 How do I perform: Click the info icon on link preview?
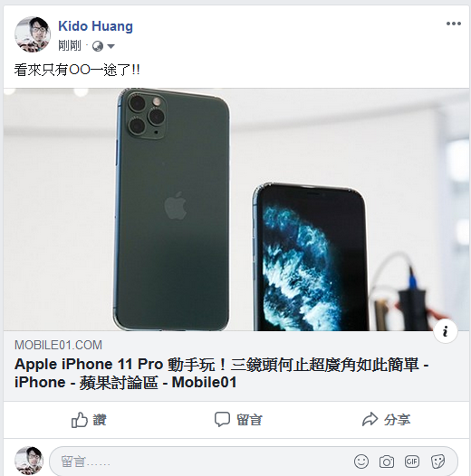click(446, 331)
